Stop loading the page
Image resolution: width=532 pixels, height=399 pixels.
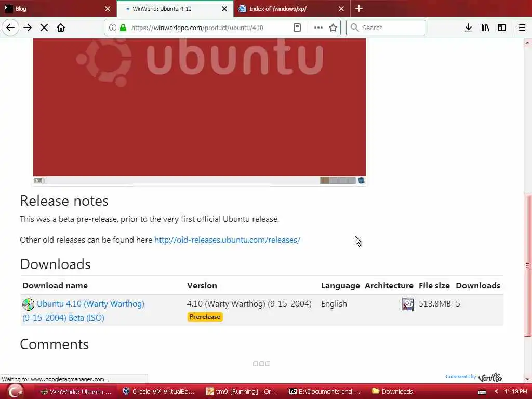44,28
